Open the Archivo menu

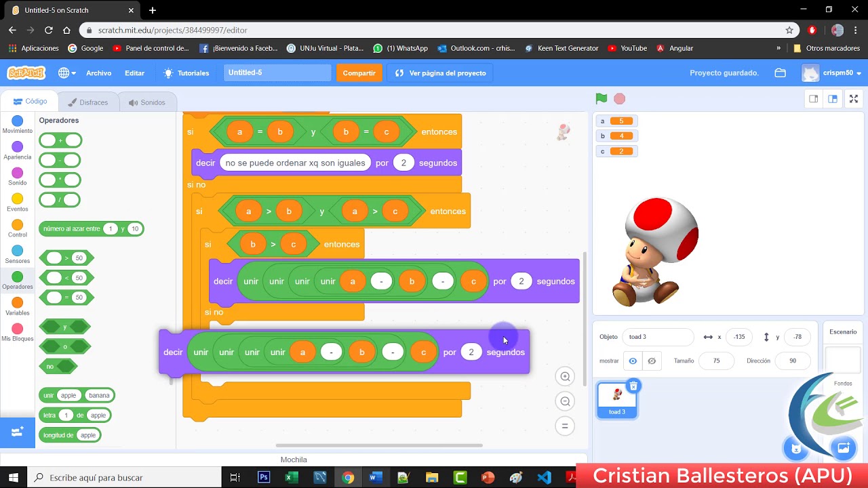[98, 73]
